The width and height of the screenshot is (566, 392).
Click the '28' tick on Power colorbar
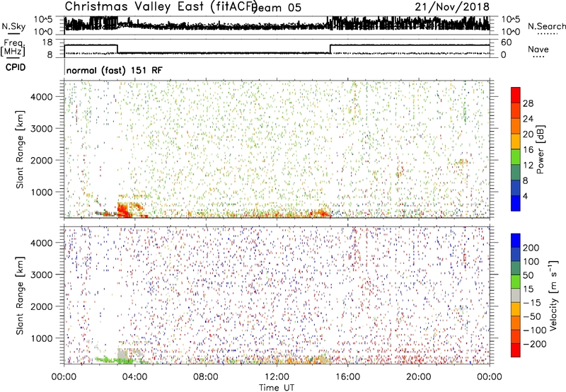[528, 103]
